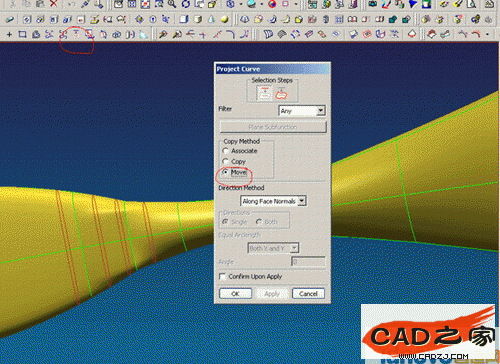This screenshot has height=364, width=500.
Task: Open the Along Face Normals dropdown
Action: click(x=273, y=201)
